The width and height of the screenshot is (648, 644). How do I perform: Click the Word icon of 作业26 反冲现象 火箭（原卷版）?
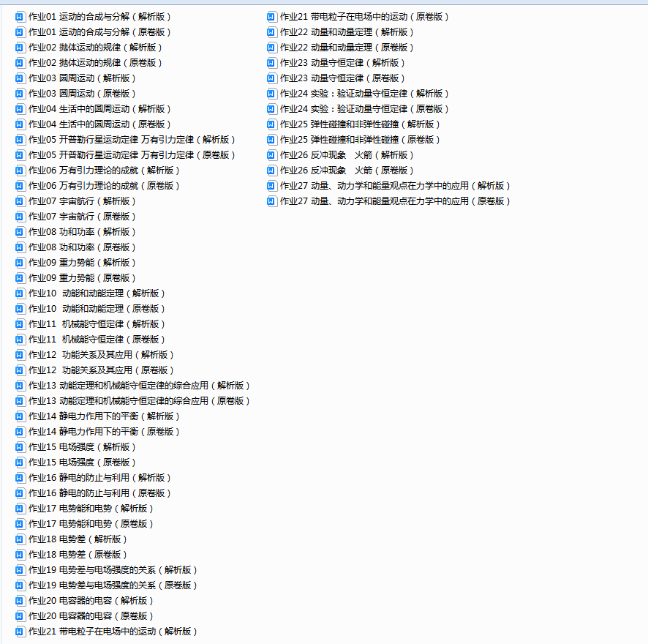(272, 170)
